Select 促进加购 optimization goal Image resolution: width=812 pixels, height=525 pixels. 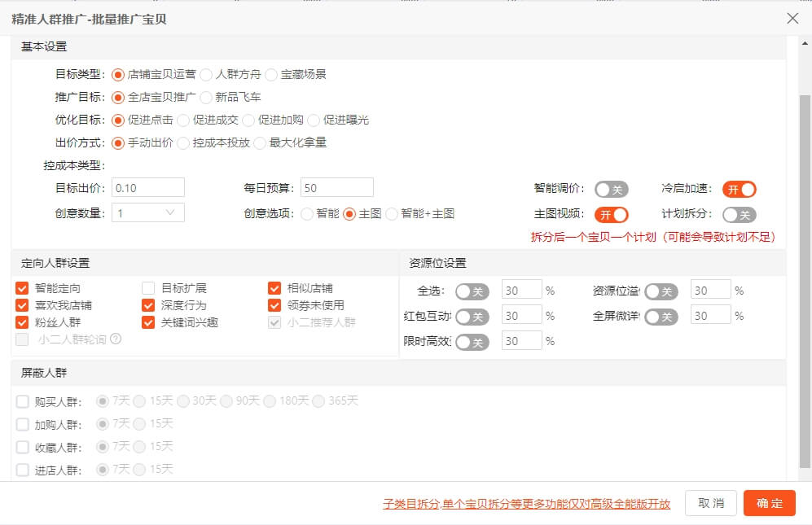pyautogui.click(x=248, y=120)
